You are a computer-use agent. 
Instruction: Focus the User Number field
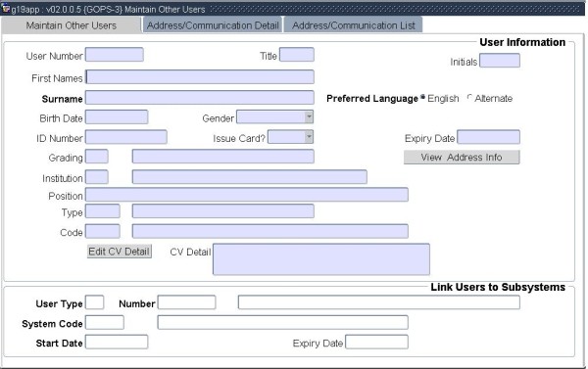click(x=115, y=54)
